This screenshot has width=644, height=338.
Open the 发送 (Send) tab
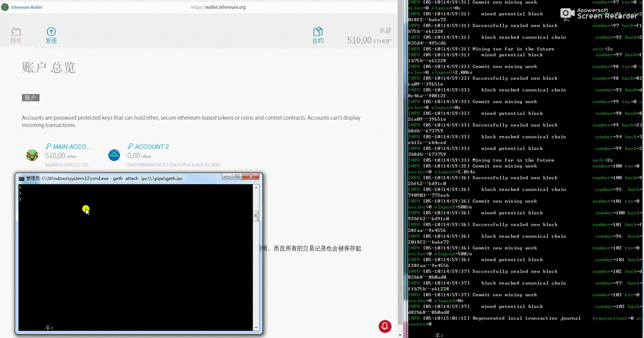51,35
